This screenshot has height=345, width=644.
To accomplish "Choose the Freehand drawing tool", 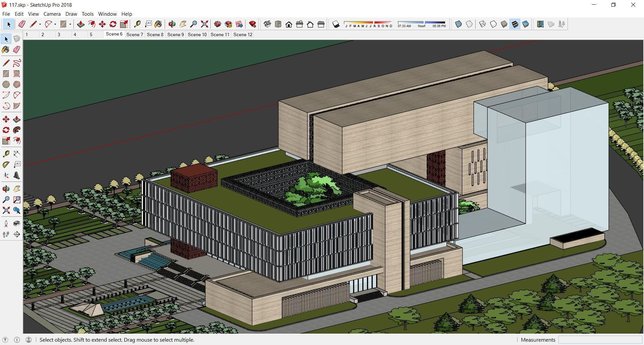I will 17,63.
